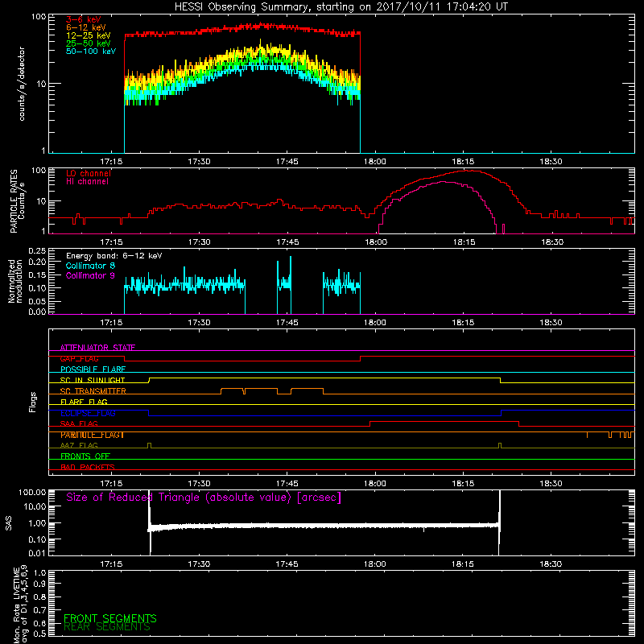Viewport: 644px width, 644px height.
Task: Click the 'Energy band: 6-12 keV' label
Action: 114,256
